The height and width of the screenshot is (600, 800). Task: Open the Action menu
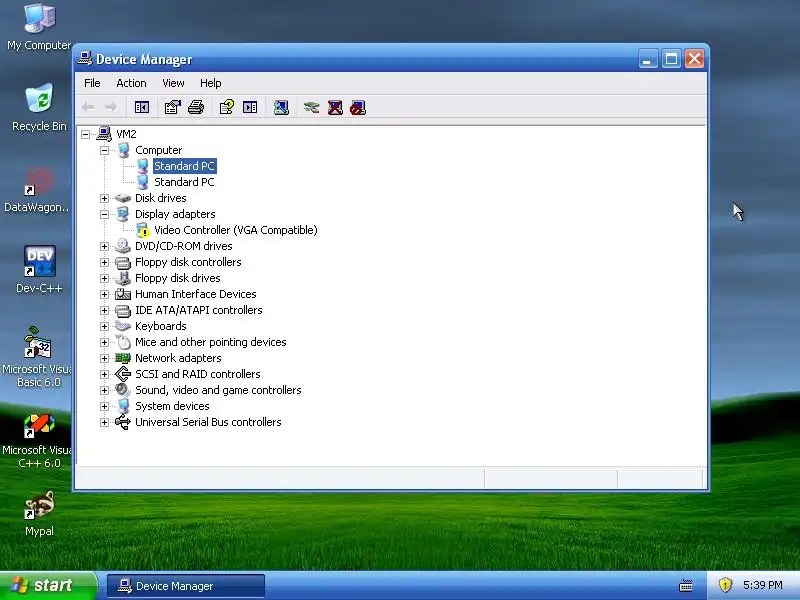(x=131, y=83)
